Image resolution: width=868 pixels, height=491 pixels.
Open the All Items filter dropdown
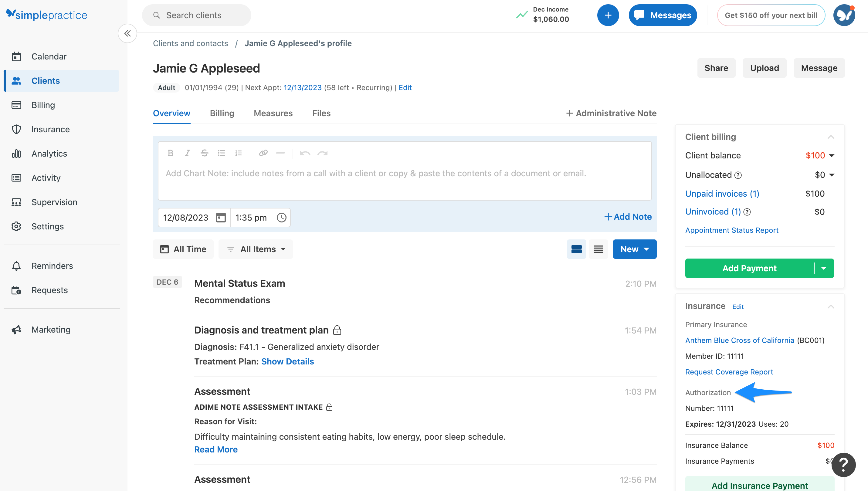coord(255,249)
